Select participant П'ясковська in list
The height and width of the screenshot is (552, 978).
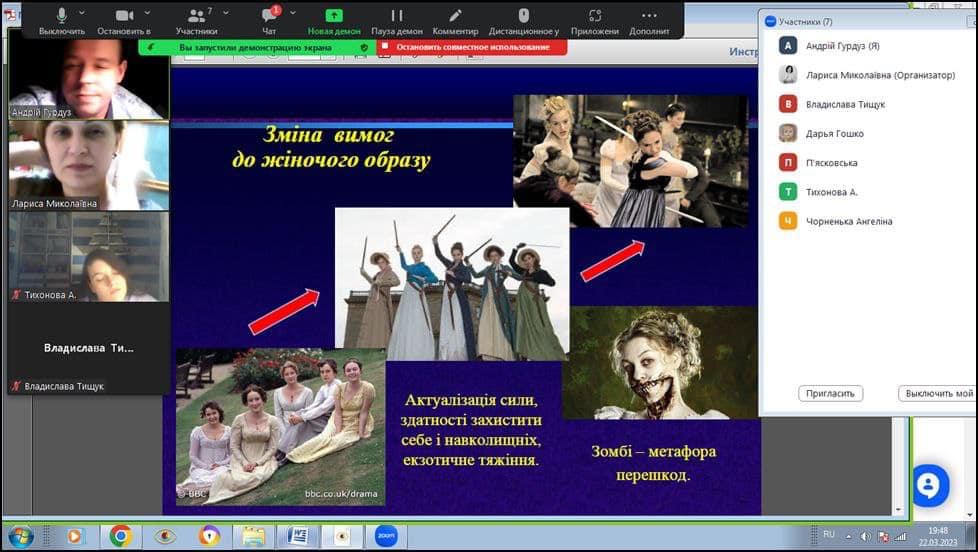pyautogui.click(x=867, y=163)
